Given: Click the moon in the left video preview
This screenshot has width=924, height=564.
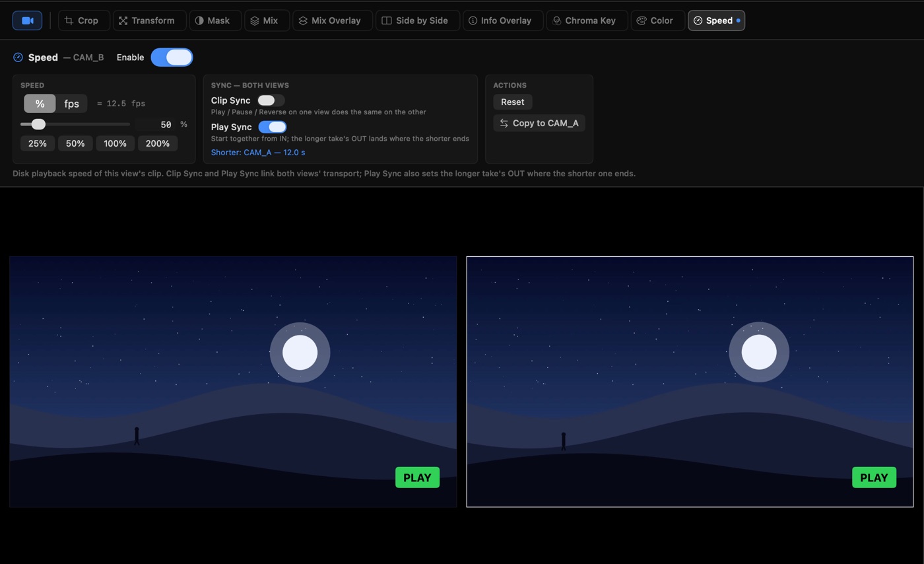Looking at the screenshot, I should (x=300, y=352).
